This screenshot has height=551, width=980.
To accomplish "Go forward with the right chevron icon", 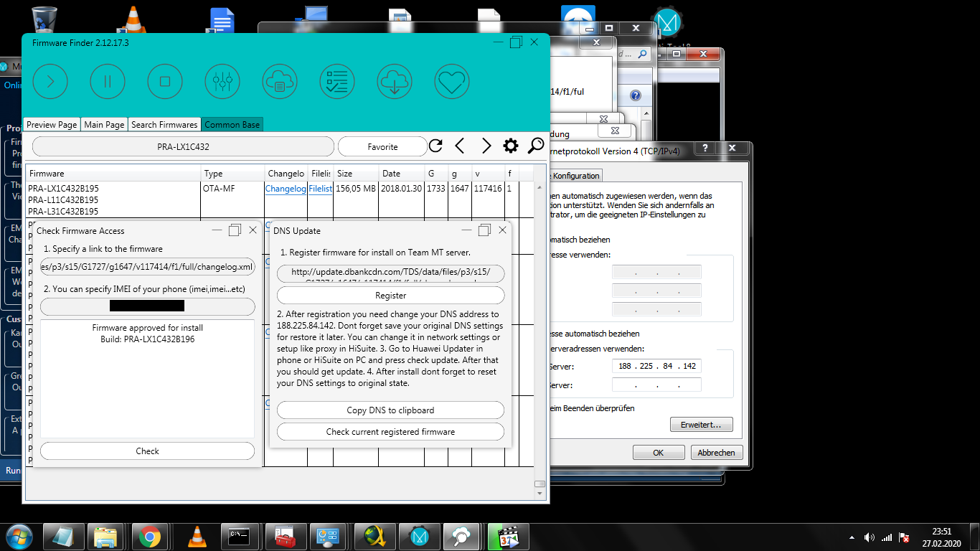I will point(486,146).
